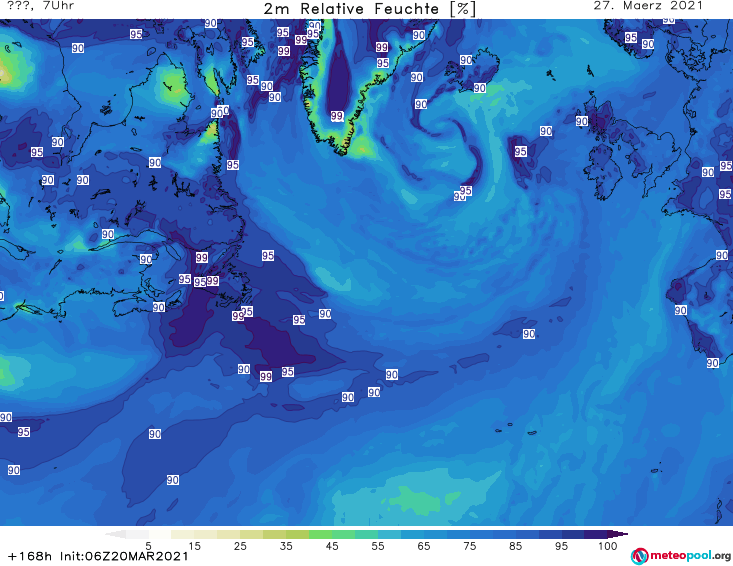This screenshot has height=566, width=733.
Task: Click the 'Init:06Z20MAR2021' run label
Action: click(x=124, y=556)
